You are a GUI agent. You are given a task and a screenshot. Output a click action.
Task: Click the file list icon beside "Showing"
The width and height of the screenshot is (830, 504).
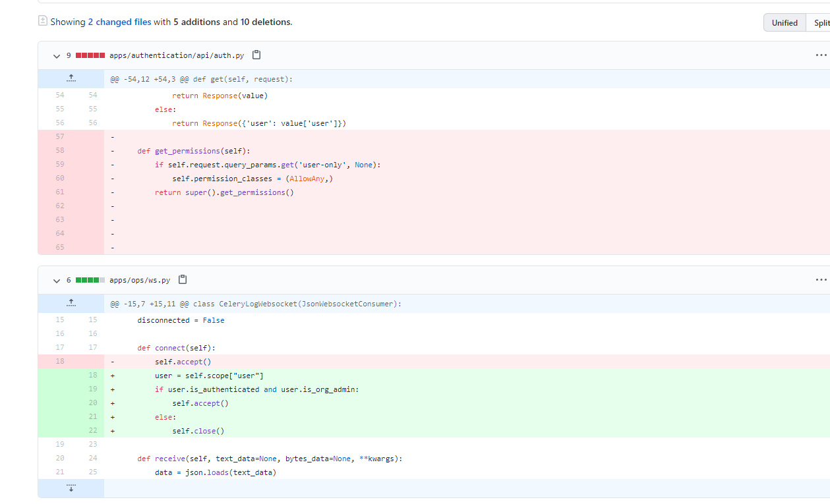coord(43,21)
